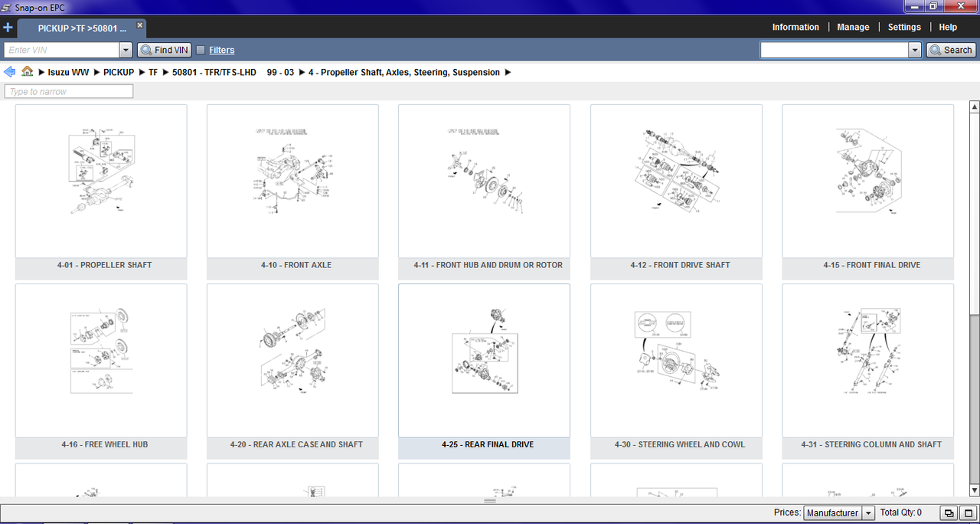Viewport: 980px width, 524px height.
Task: Click scrollbar down arrow
Action: [974, 490]
